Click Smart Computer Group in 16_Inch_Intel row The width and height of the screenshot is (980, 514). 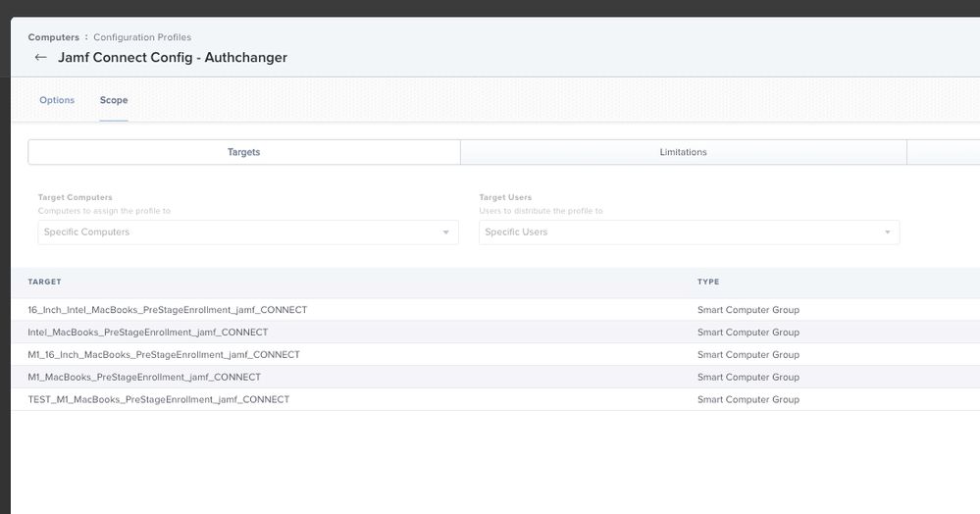pos(748,310)
